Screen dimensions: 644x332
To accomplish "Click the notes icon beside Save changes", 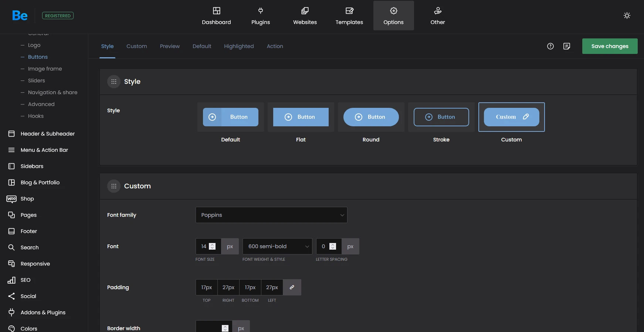I will (x=566, y=46).
